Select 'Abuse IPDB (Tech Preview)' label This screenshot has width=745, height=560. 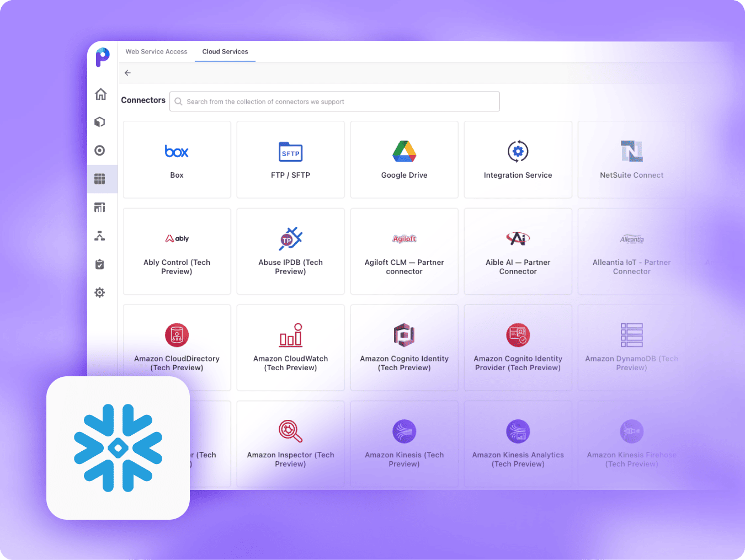291,266
